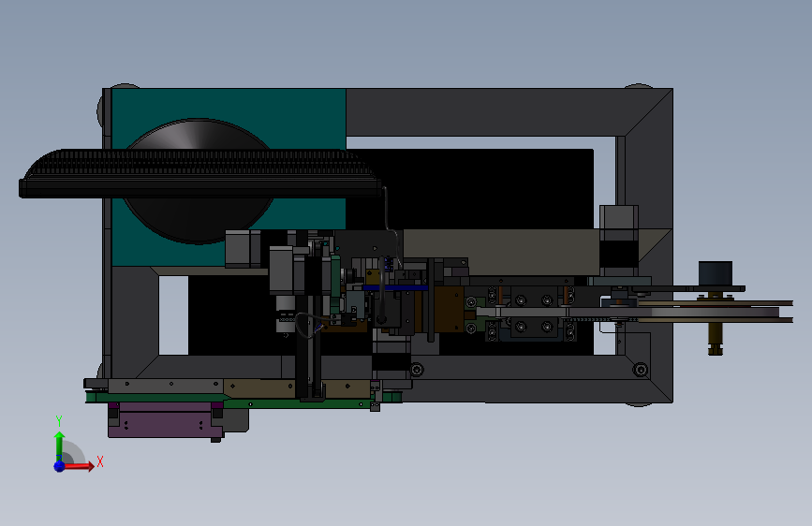Pick the black cylindrical knob above the pulley
812x526 pixels.
click(716, 273)
